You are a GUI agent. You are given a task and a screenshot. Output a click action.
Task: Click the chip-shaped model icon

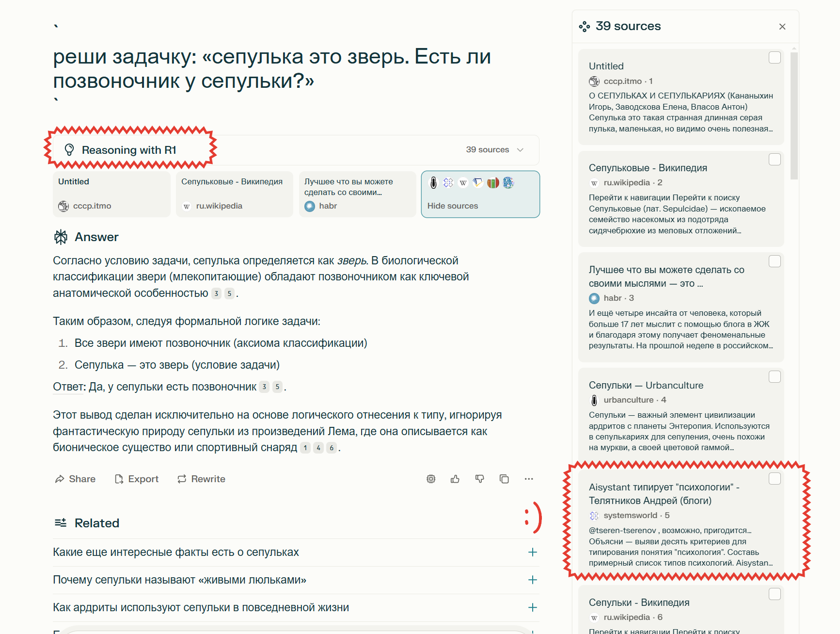(x=431, y=479)
